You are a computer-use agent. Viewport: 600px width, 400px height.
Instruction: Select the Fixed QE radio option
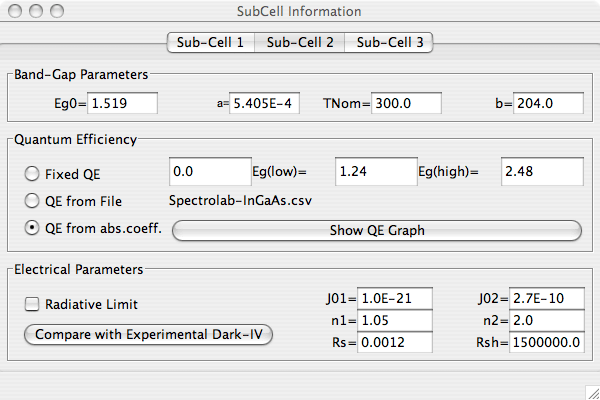pos(33,173)
